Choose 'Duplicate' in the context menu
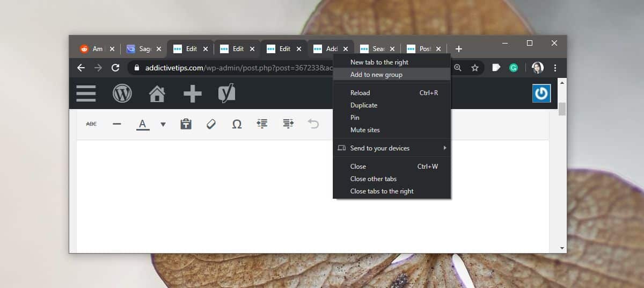The width and height of the screenshot is (644, 288). (392, 105)
